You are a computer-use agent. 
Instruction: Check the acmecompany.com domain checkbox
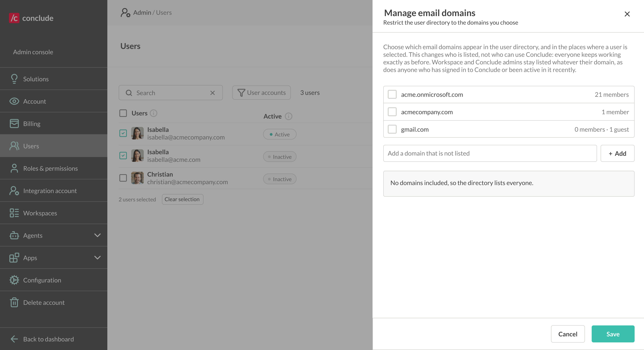(392, 112)
